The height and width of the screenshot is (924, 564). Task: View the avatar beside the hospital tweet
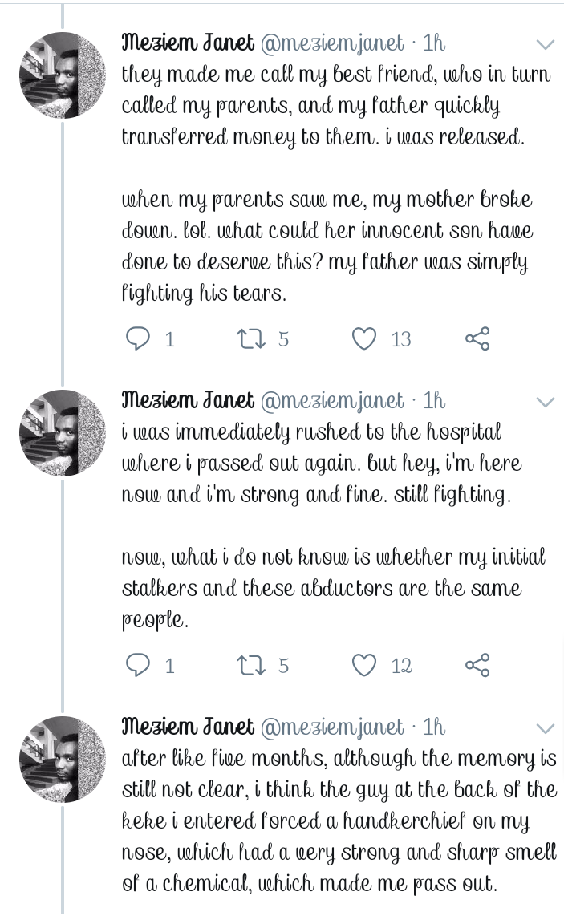[63, 433]
